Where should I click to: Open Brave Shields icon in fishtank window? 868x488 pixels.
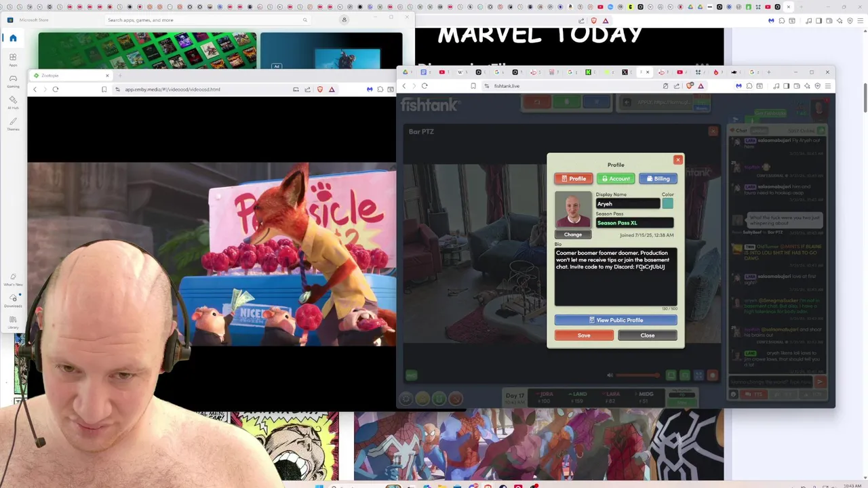pyautogui.click(x=690, y=86)
